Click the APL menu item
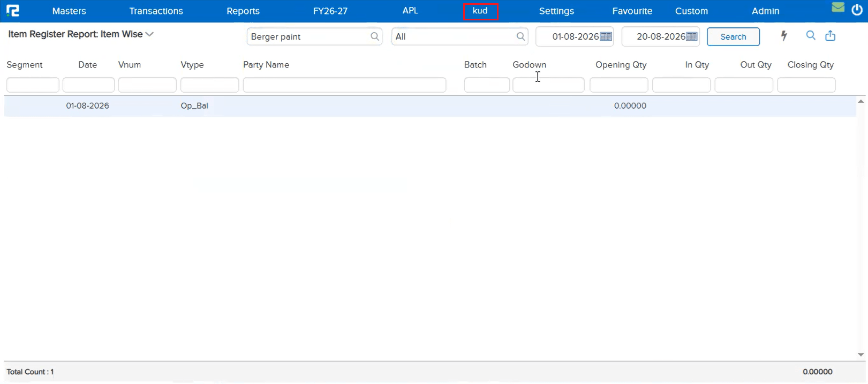 410,11
